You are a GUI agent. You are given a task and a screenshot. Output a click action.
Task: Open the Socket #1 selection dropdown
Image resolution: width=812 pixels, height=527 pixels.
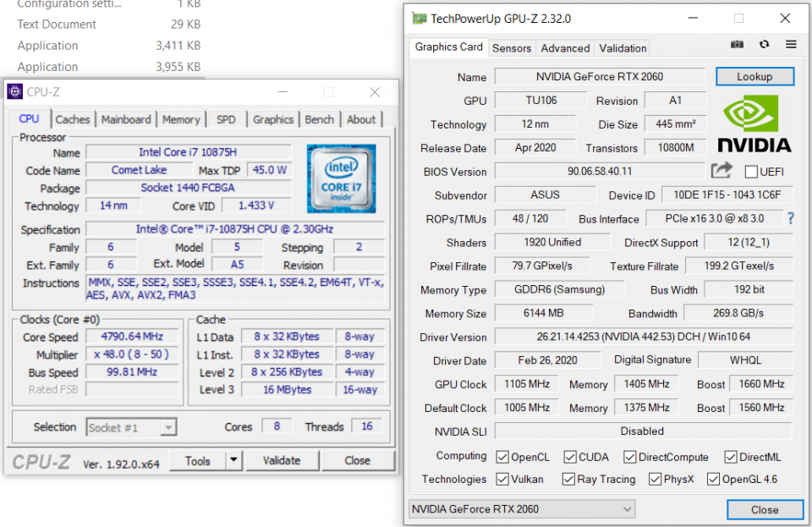[x=132, y=427]
